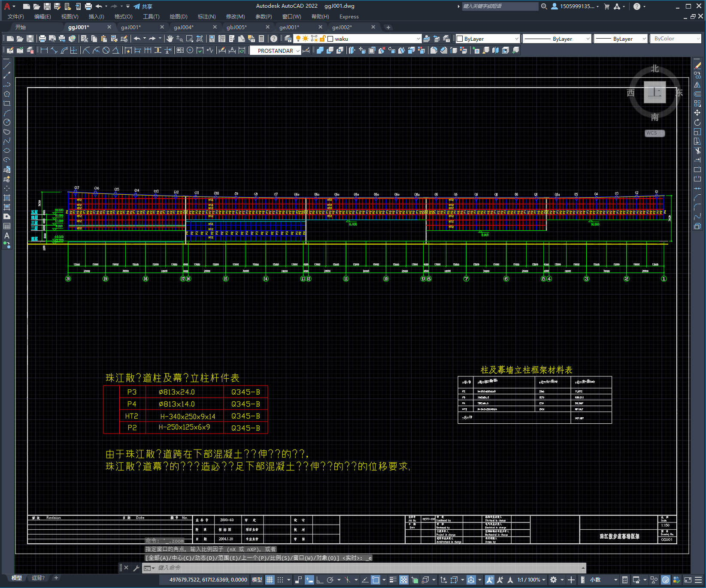706x588 pixels.
Task: Open the Express menu
Action: (x=349, y=17)
